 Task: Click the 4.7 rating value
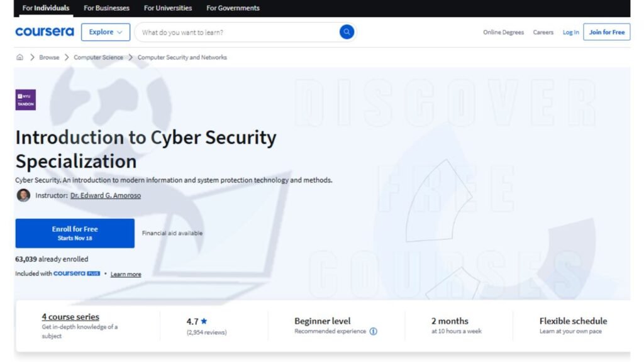(192, 321)
